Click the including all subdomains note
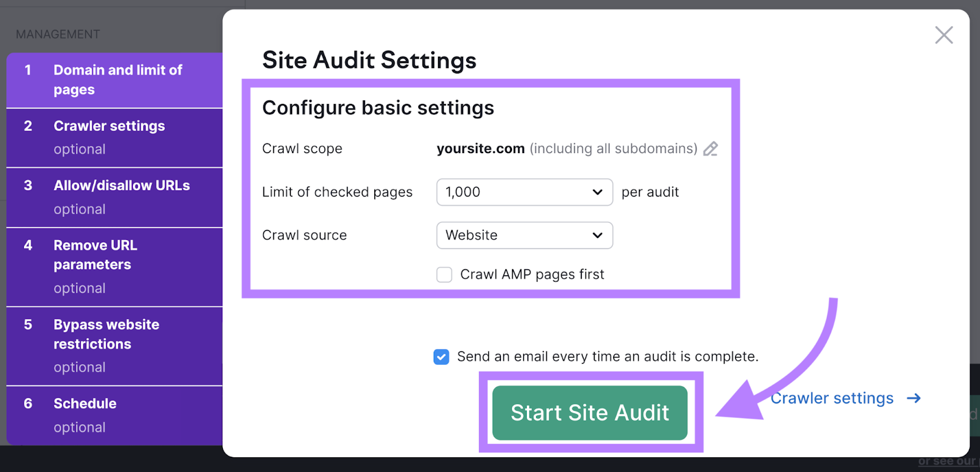The width and height of the screenshot is (980, 472). coord(614,149)
